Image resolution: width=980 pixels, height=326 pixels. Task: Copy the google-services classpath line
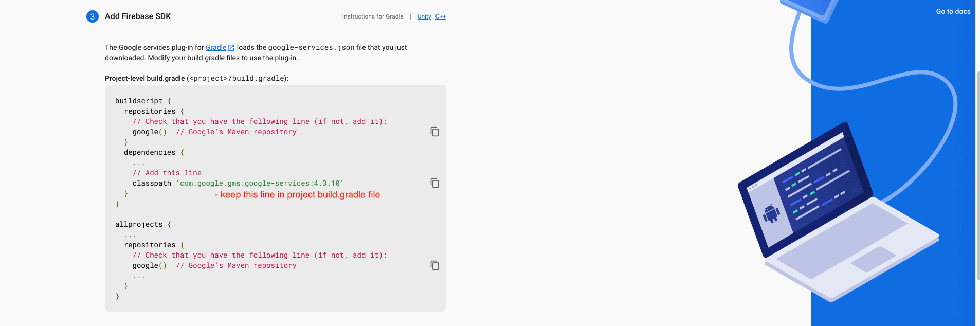click(434, 183)
